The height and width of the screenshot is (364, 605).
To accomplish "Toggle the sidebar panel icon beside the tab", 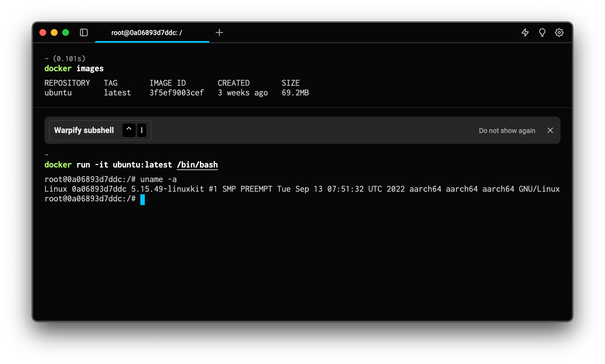I will tap(84, 33).
